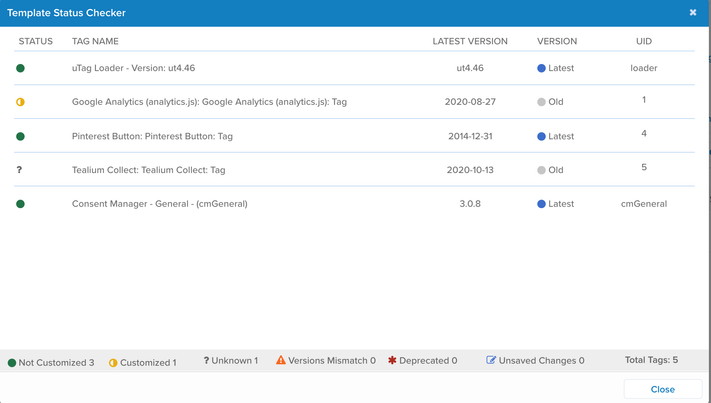Click Versions Mismatch warning triangle icon
This screenshot has width=711, height=403.
pos(281,360)
